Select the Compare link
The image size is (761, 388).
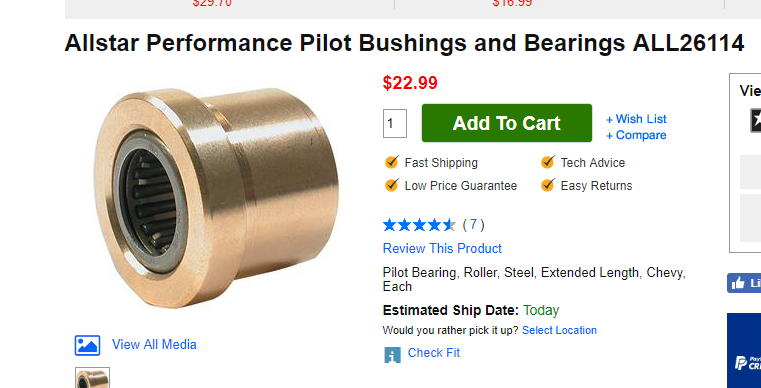click(x=636, y=135)
